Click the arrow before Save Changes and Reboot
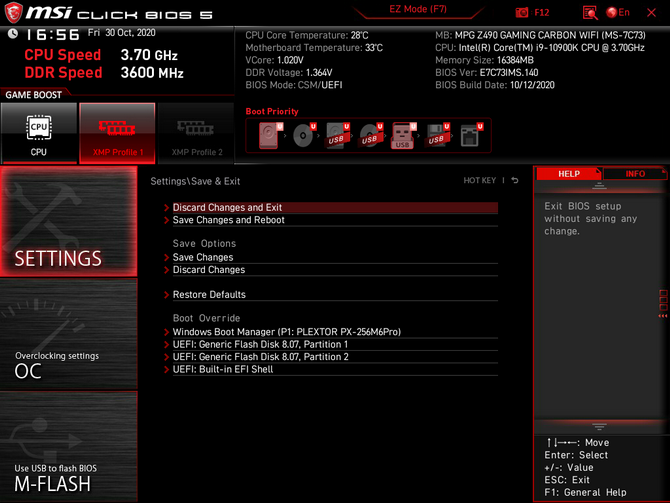This screenshot has height=503, width=670. coord(167,220)
